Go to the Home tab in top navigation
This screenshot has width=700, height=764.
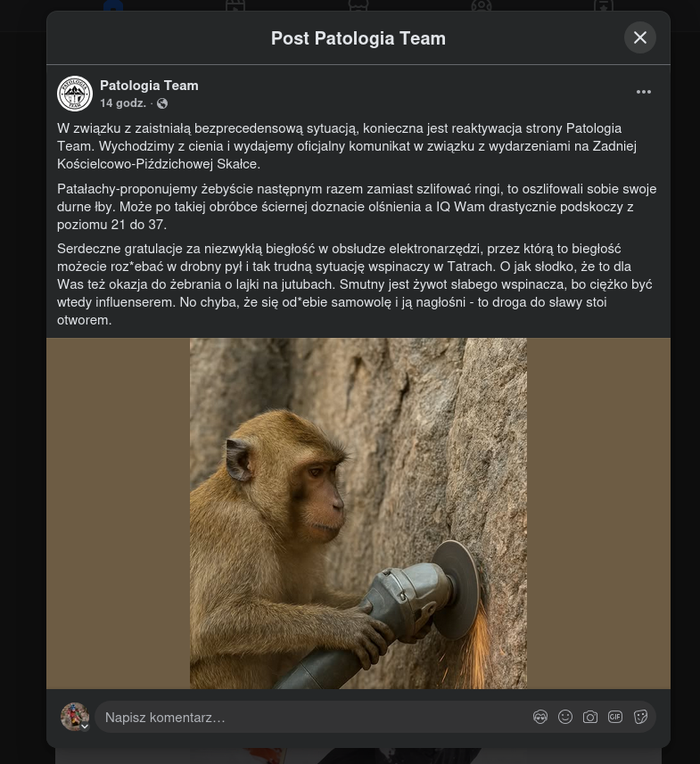(x=113, y=7)
